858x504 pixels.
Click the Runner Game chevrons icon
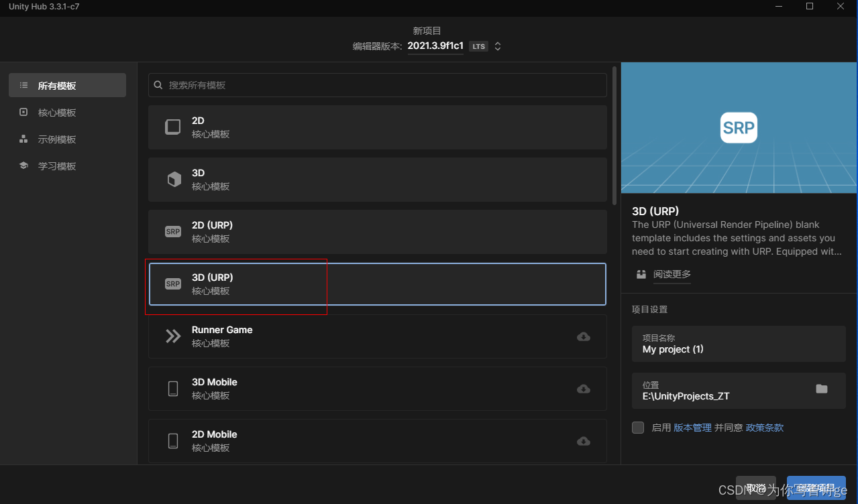point(173,336)
